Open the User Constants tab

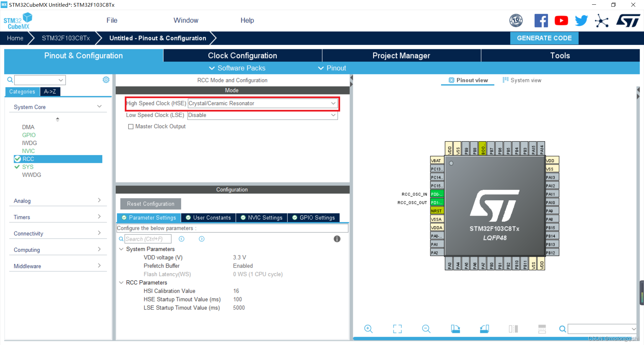click(208, 218)
